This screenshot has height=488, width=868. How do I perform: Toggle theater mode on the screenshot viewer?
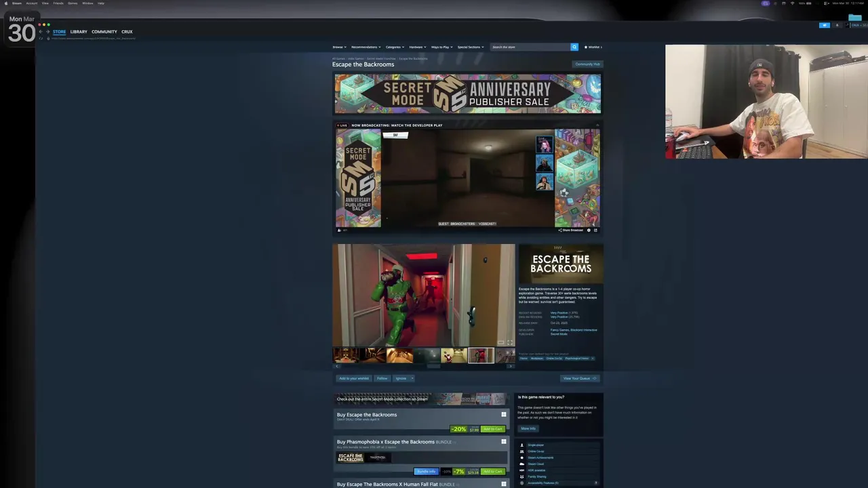[x=501, y=342]
